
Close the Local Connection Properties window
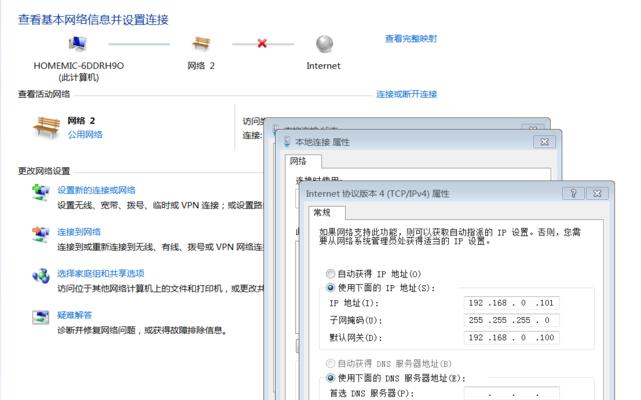coord(544,142)
